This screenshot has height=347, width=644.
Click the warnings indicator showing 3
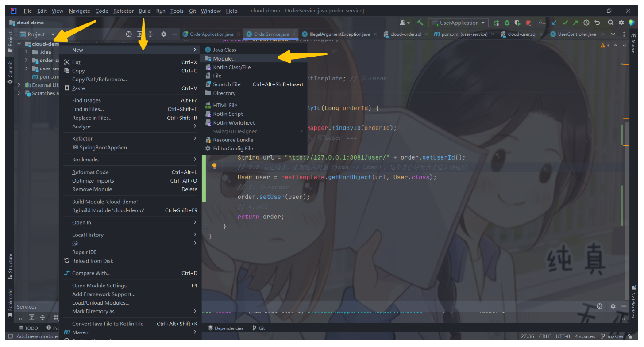[x=605, y=45]
